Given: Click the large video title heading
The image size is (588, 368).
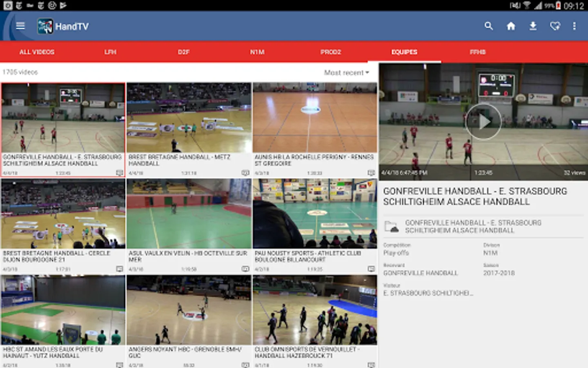Looking at the screenshot, I should tap(475, 196).
